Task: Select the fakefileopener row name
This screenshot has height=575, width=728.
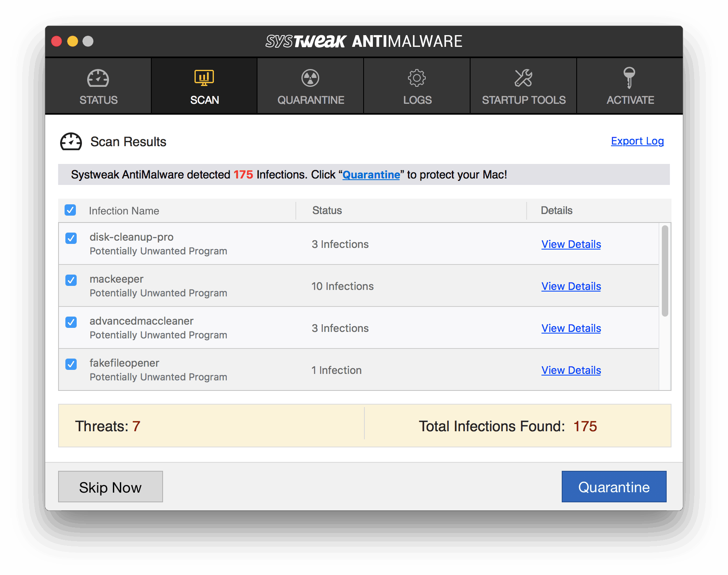Action: point(124,363)
